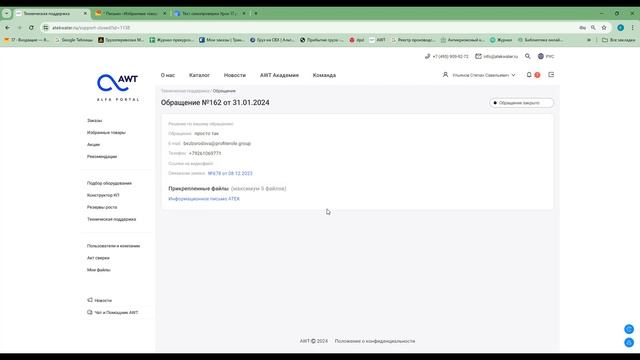Bookmark page with the star icon
640x360 pixels.
click(x=604, y=27)
